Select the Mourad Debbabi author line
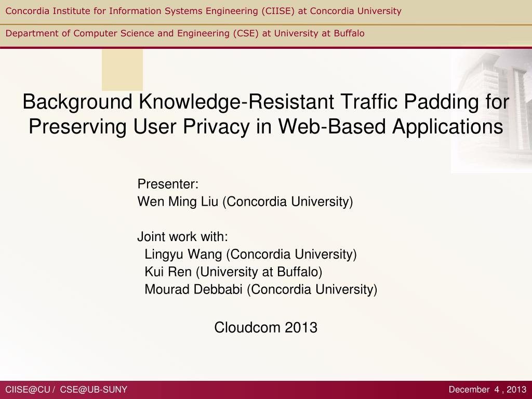The image size is (532, 399). click(261, 290)
